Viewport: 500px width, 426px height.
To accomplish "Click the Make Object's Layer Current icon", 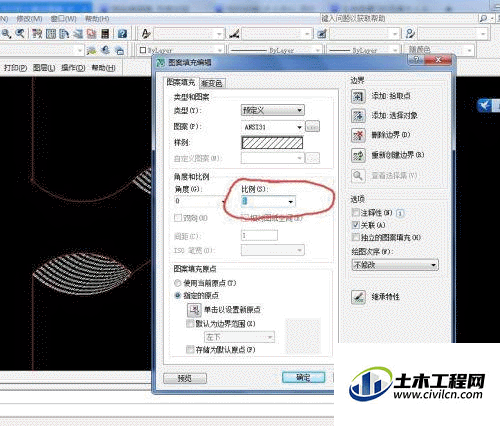I will (x=91, y=51).
